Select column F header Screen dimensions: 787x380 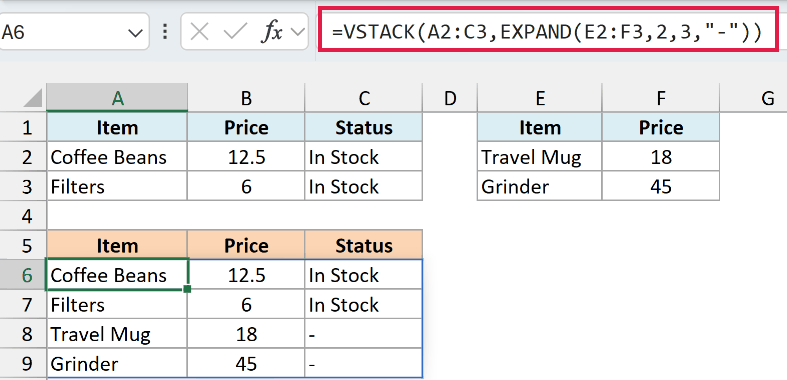coord(661,98)
